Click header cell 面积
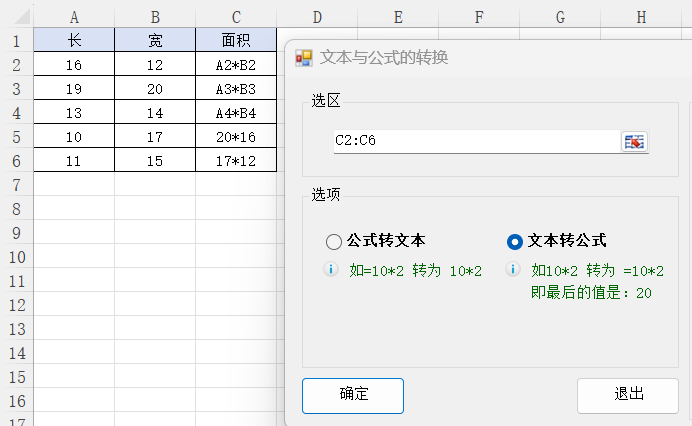 pyautogui.click(x=236, y=40)
